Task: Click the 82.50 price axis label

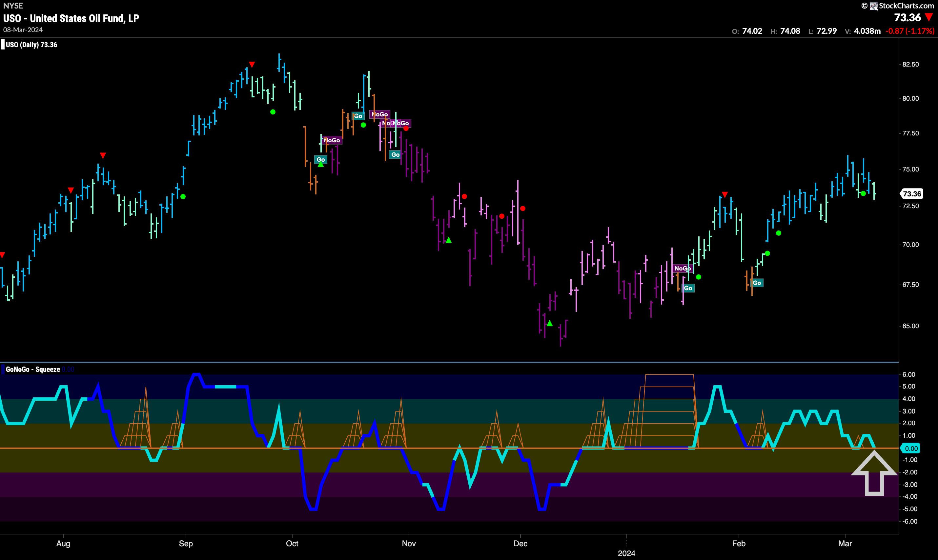Action: (x=910, y=64)
